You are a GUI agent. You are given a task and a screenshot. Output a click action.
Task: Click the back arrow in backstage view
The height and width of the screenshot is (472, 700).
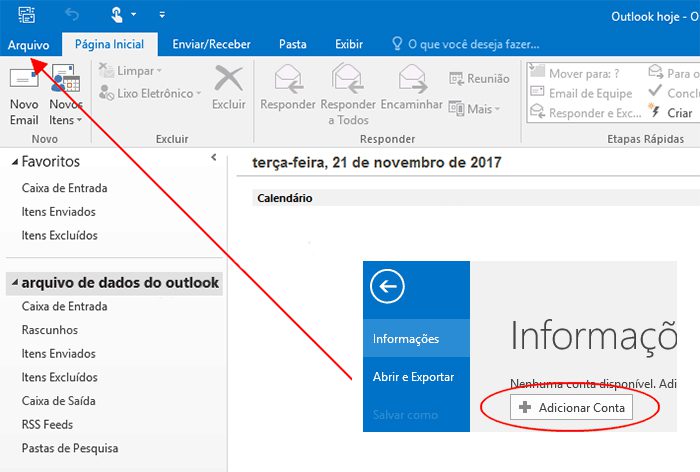387,286
